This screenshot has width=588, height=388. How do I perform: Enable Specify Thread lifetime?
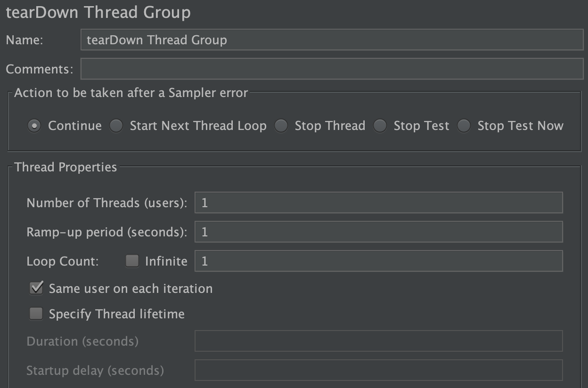(x=36, y=314)
